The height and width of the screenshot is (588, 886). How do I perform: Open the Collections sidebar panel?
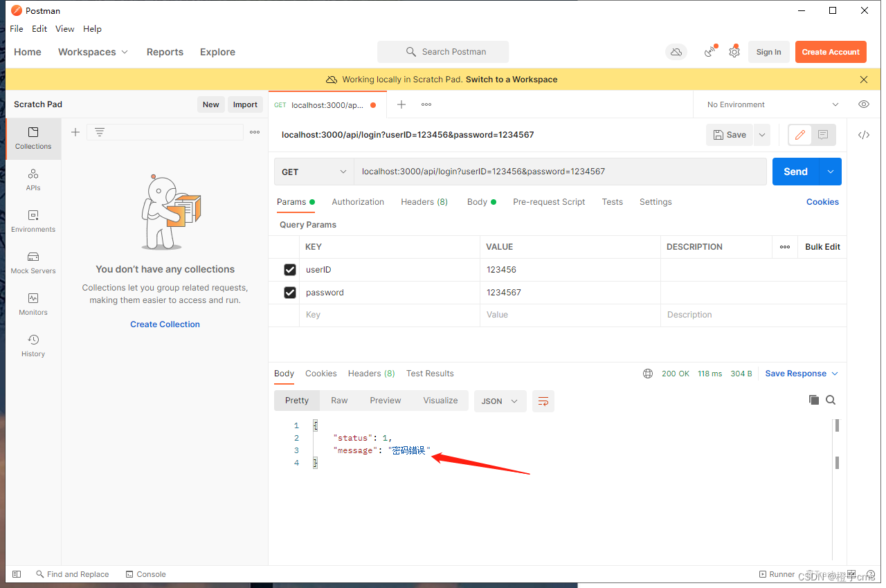tap(33, 138)
